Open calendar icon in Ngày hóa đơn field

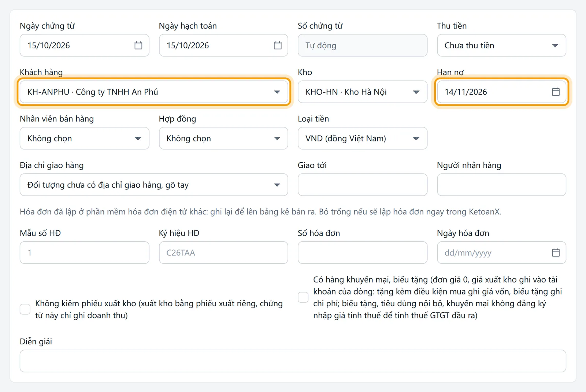pos(556,252)
